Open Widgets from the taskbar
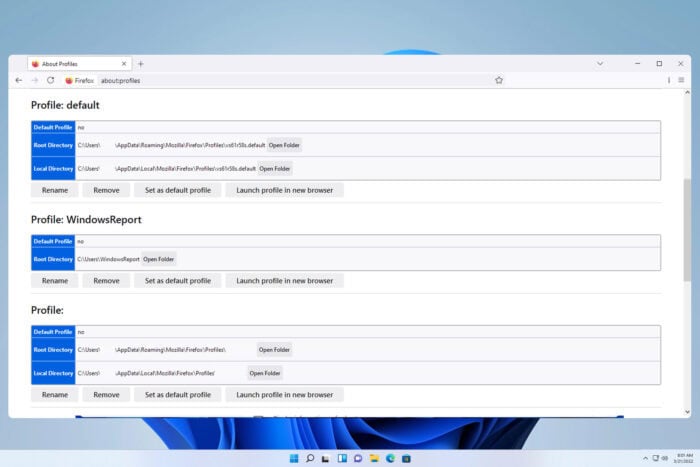 click(x=342, y=459)
